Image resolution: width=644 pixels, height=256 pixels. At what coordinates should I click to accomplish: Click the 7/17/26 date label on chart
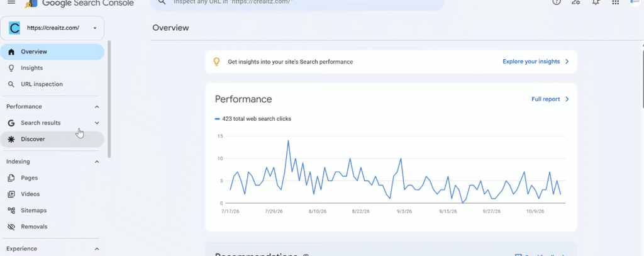(x=230, y=211)
